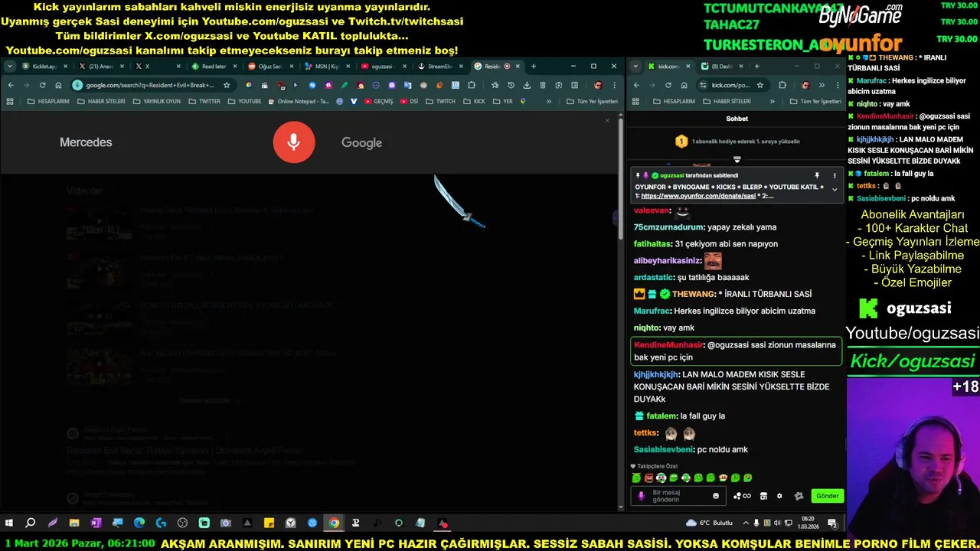
Task: Reload the Google search page
Action: (42, 85)
